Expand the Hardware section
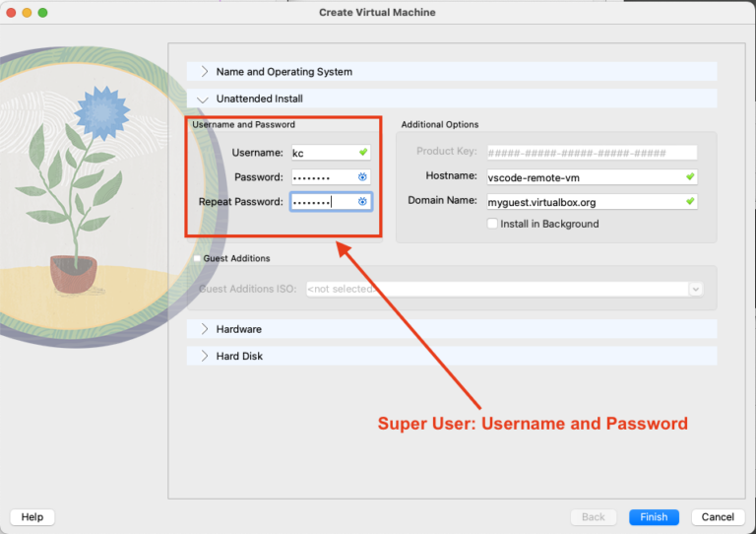Image resolution: width=756 pixels, height=534 pixels. pos(205,329)
